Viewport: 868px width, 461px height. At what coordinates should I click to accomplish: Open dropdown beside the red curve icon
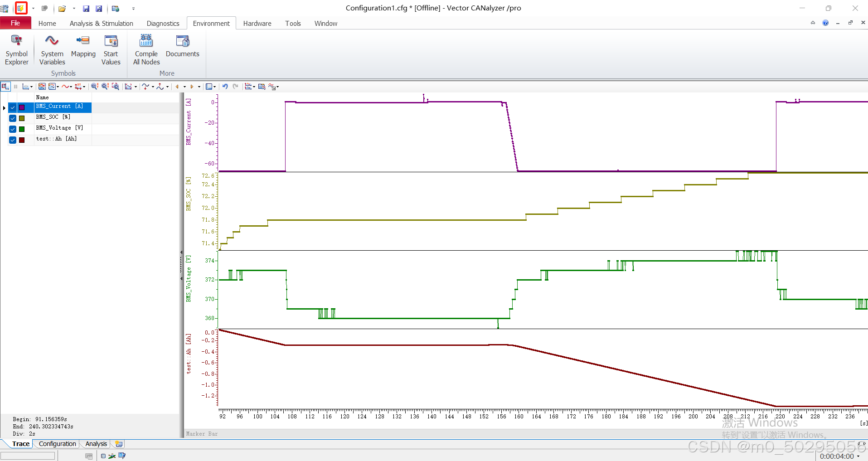[71, 87]
